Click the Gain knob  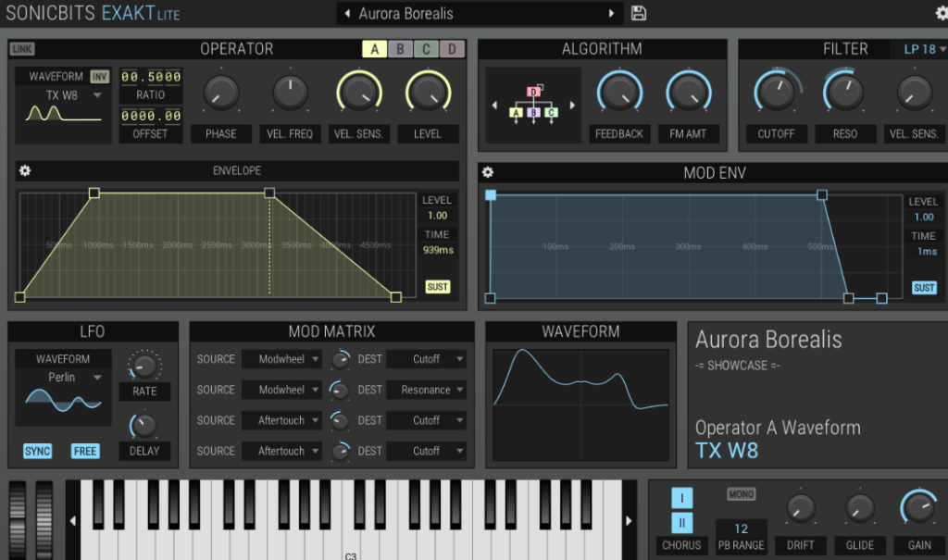(x=919, y=507)
